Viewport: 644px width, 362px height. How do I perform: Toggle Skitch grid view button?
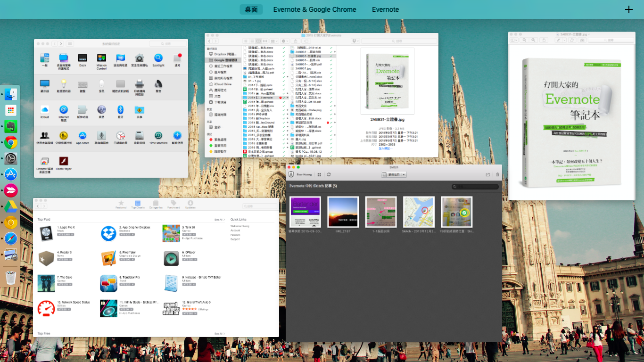click(x=319, y=174)
